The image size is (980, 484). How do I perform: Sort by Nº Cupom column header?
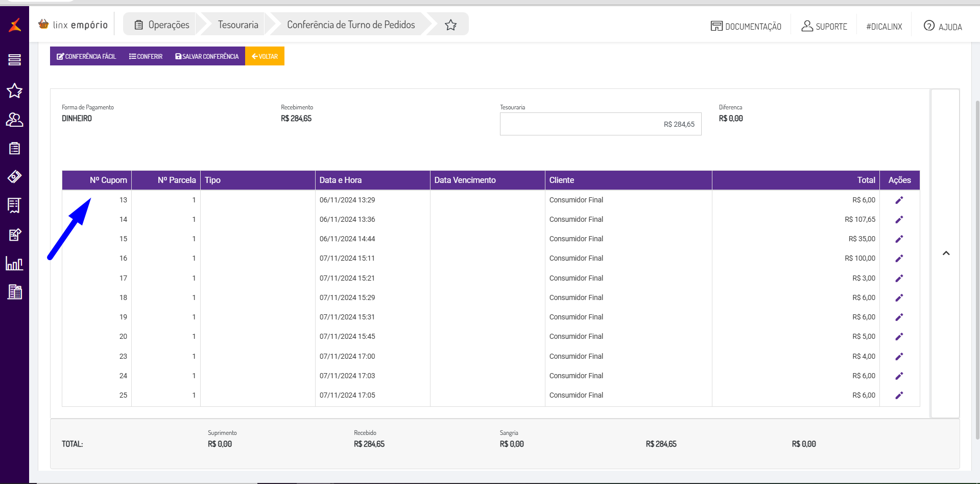click(108, 180)
